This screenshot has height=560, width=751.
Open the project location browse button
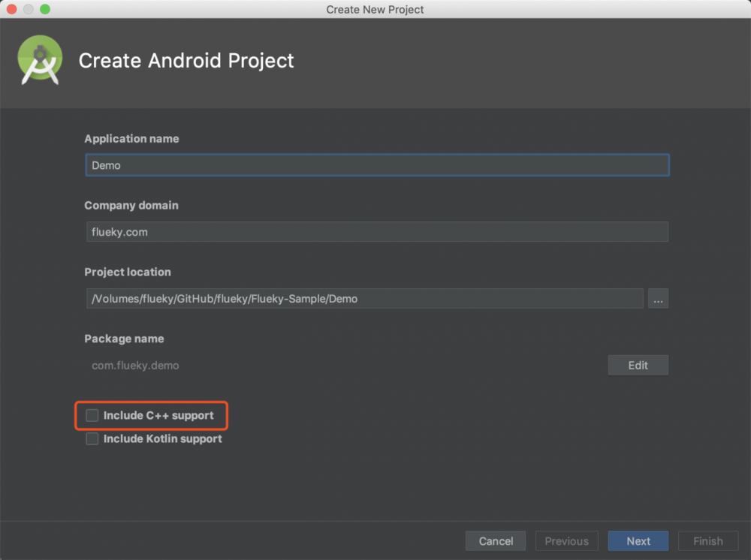[x=658, y=299]
